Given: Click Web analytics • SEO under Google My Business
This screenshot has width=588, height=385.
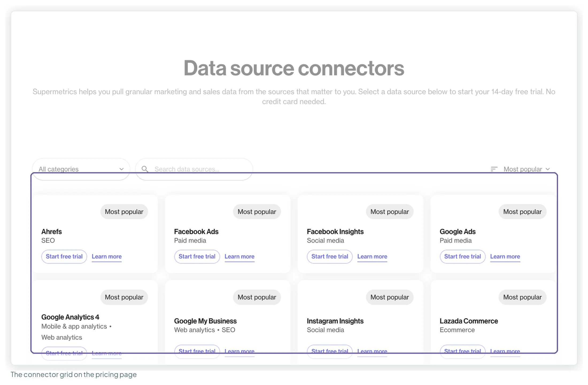Looking at the screenshot, I should 205,330.
